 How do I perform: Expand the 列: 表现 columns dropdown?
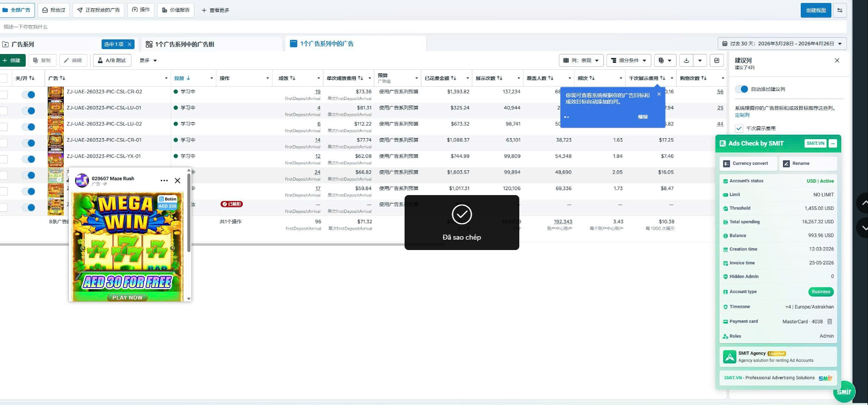581,60
